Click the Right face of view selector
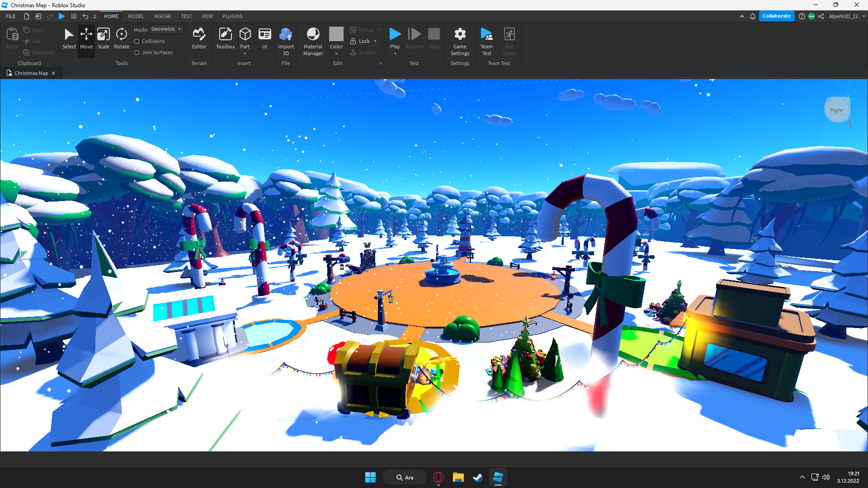Screen dimensions: 868x488 (x=836, y=110)
